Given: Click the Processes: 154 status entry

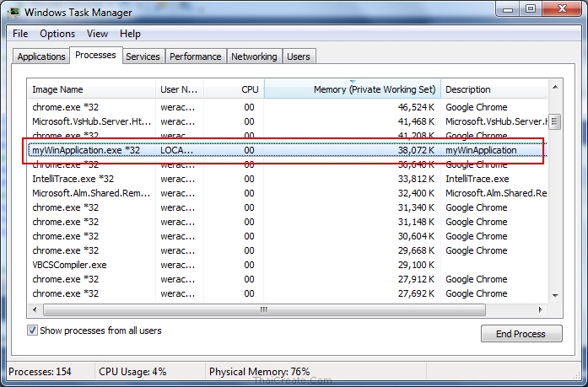Looking at the screenshot, I should (x=40, y=372).
